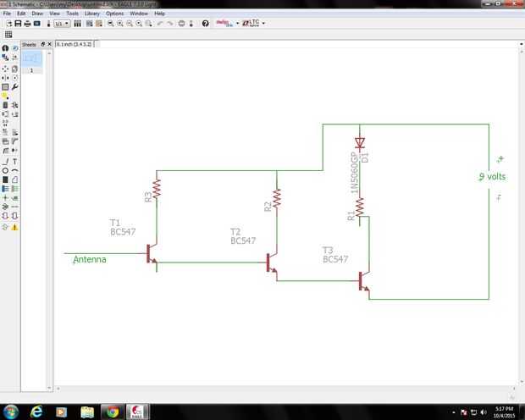525x420 pixels.
Task: Click the D1 diode symbol
Action: 360,143
